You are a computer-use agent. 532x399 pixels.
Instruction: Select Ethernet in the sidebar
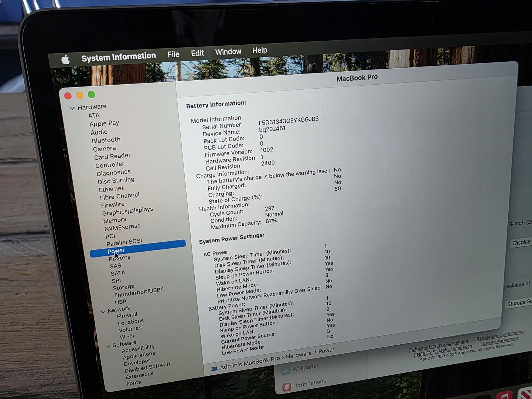click(111, 189)
